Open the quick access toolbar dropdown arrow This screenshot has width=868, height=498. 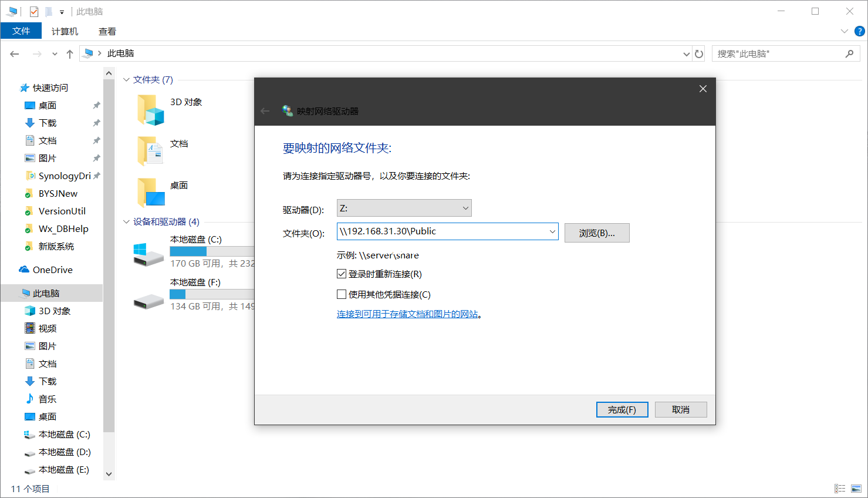pos(62,12)
